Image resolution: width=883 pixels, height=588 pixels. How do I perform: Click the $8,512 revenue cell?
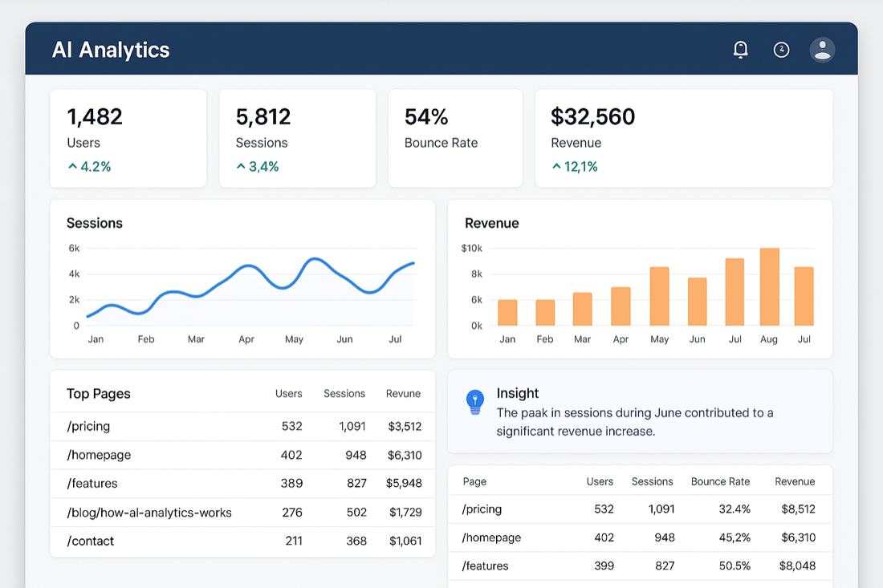click(798, 509)
